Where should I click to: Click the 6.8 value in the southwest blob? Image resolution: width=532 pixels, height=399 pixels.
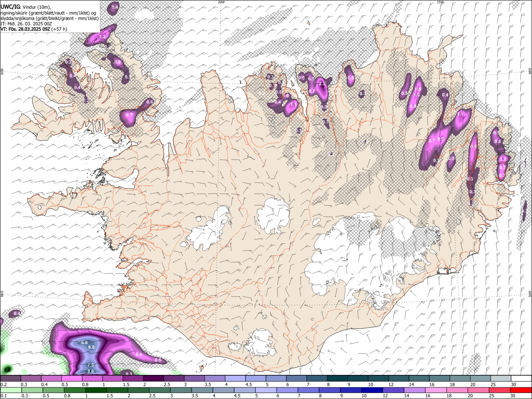click(91, 347)
